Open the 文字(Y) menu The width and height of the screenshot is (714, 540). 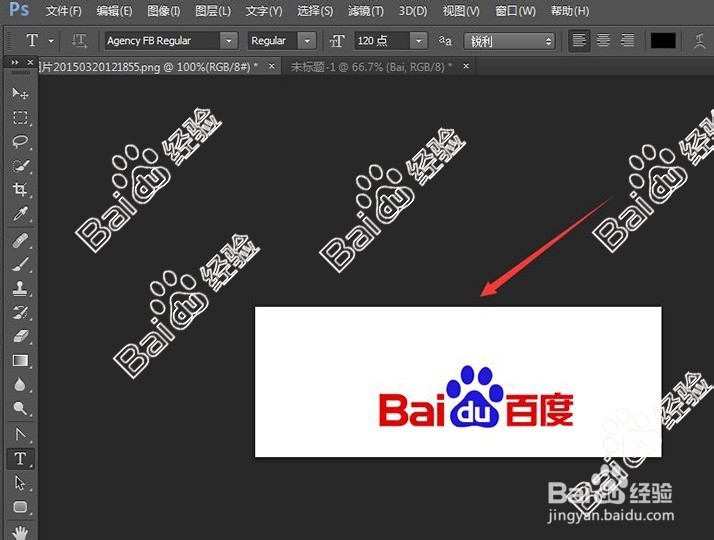pos(264,10)
